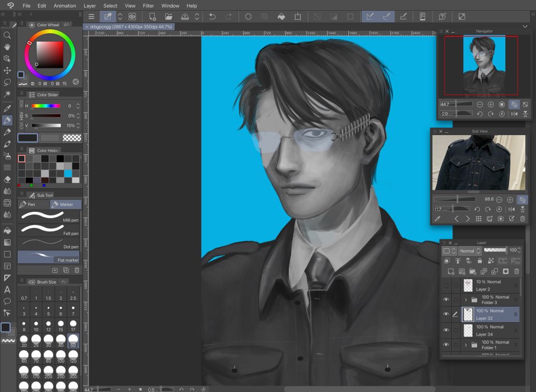Hide Layer 32 using its eye icon
Image resolution: width=536 pixels, height=392 pixels.
tap(446, 314)
